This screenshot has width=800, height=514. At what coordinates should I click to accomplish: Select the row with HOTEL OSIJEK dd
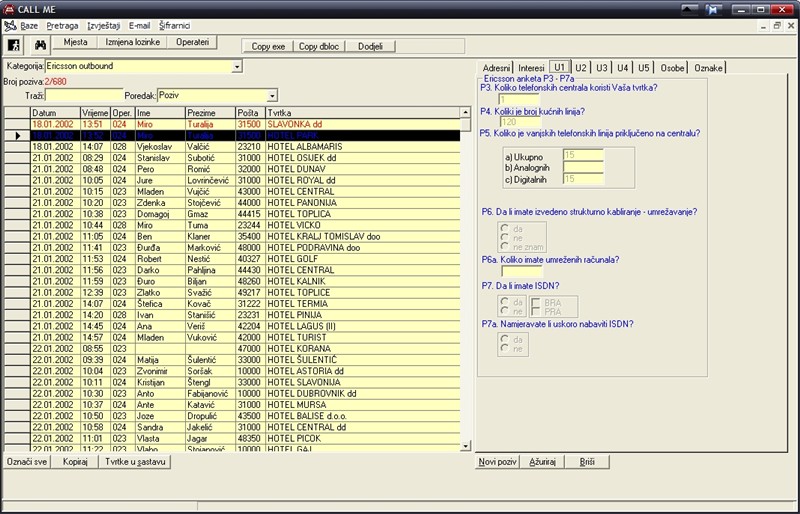click(232, 158)
